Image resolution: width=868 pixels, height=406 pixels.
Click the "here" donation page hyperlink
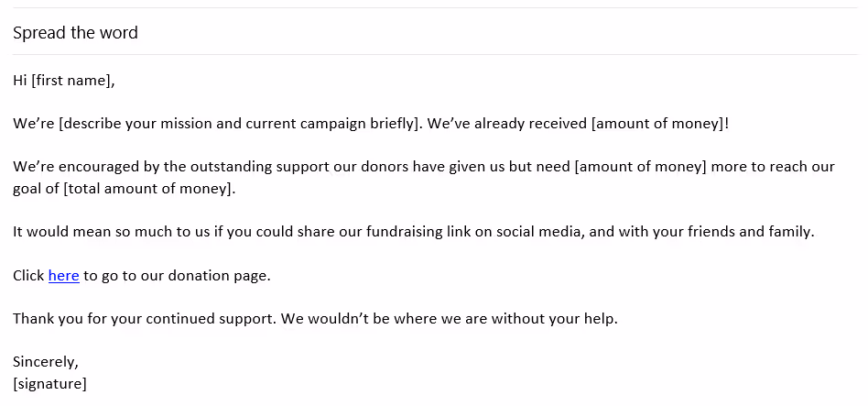(x=63, y=275)
